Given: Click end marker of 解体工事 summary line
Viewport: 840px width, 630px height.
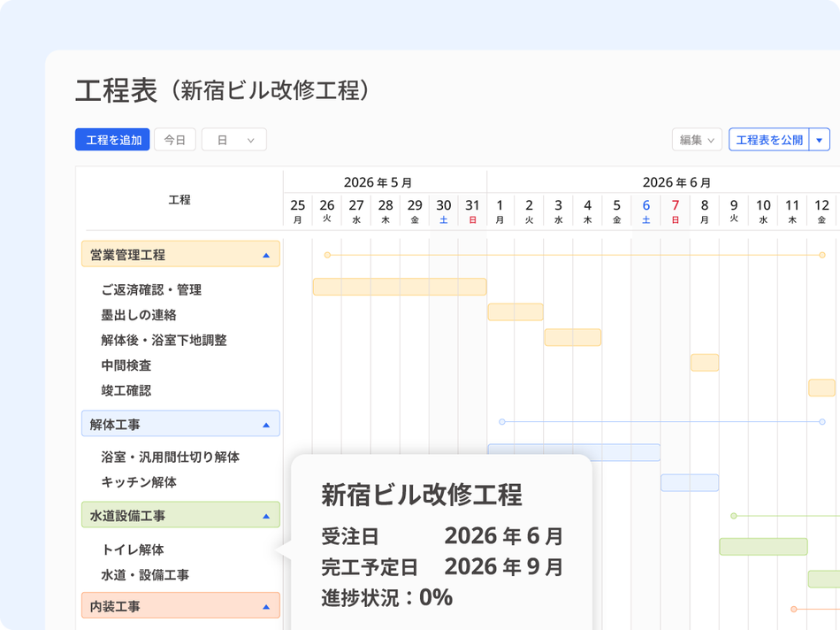Looking at the screenshot, I should point(822,422).
